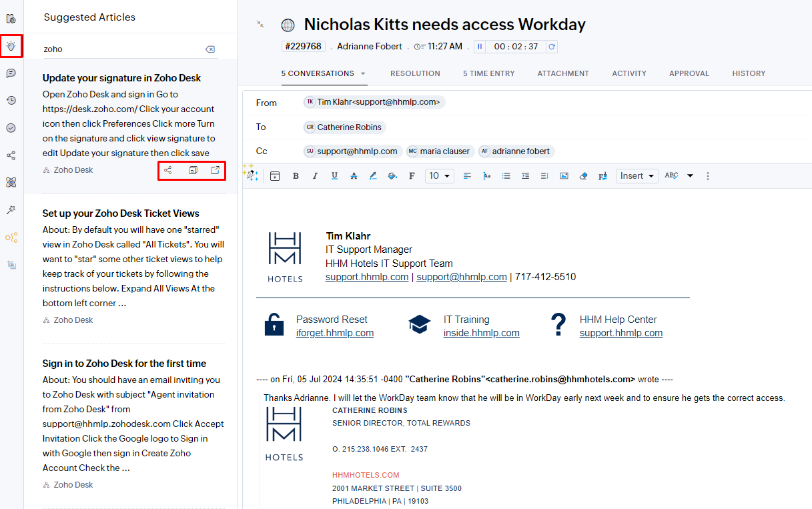Image resolution: width=812 pixels, height=509 pixels.
Task: Open the checkmark circle sidebar icon
Action: [x=11, y=128]
